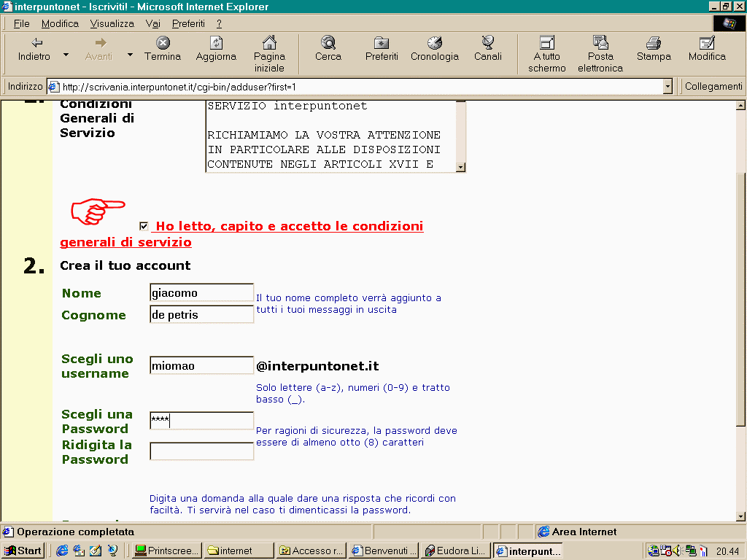Image resolution: width=747 pixels, height=560 pixels.
Task: Expand the Avanti history dropdown arrow
Action: 130,55
